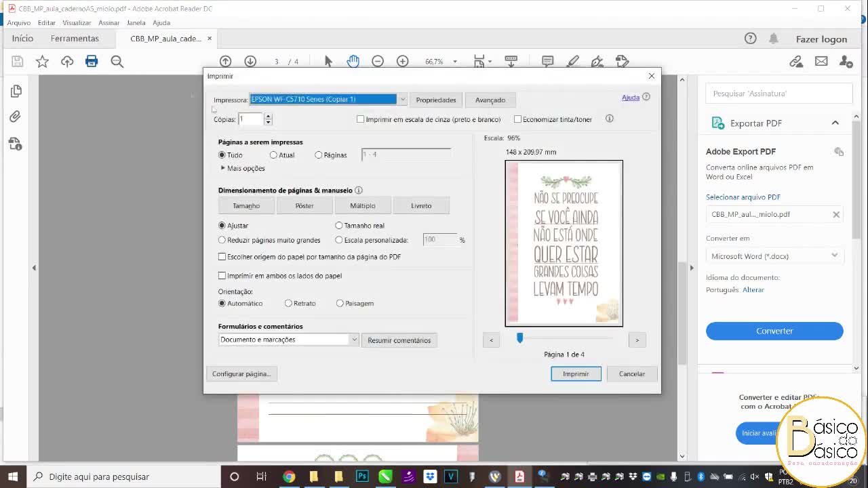
Task: Open the Janela menu
Action: (136, 22)
